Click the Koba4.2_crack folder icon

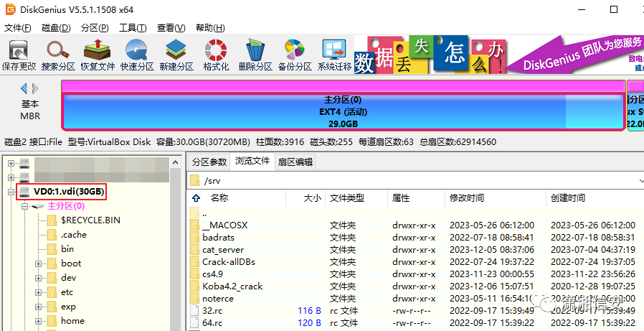194,286
